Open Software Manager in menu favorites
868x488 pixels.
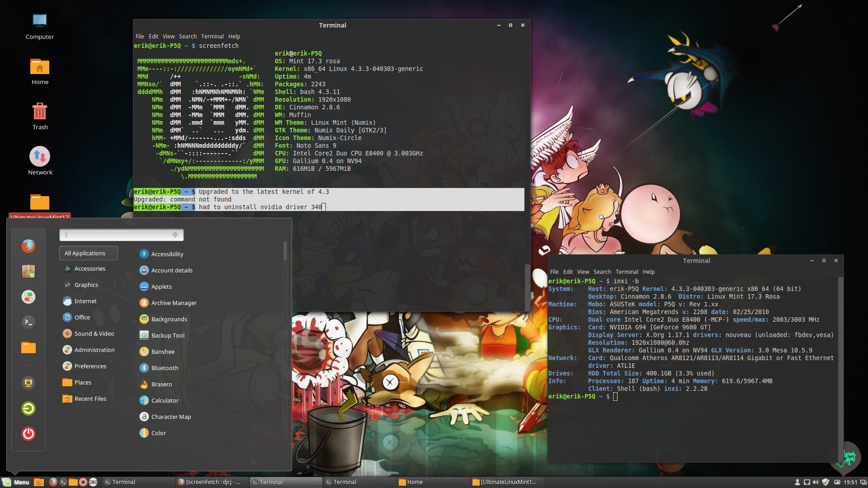[x=28, y=272]
